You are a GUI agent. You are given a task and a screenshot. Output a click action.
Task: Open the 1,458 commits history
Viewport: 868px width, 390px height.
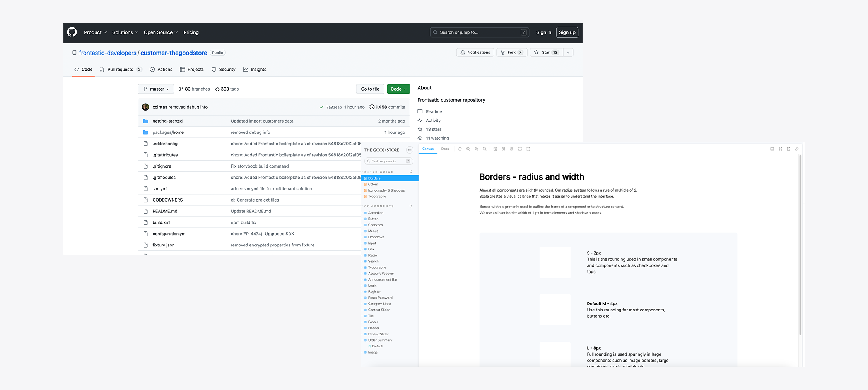(387, 107)
